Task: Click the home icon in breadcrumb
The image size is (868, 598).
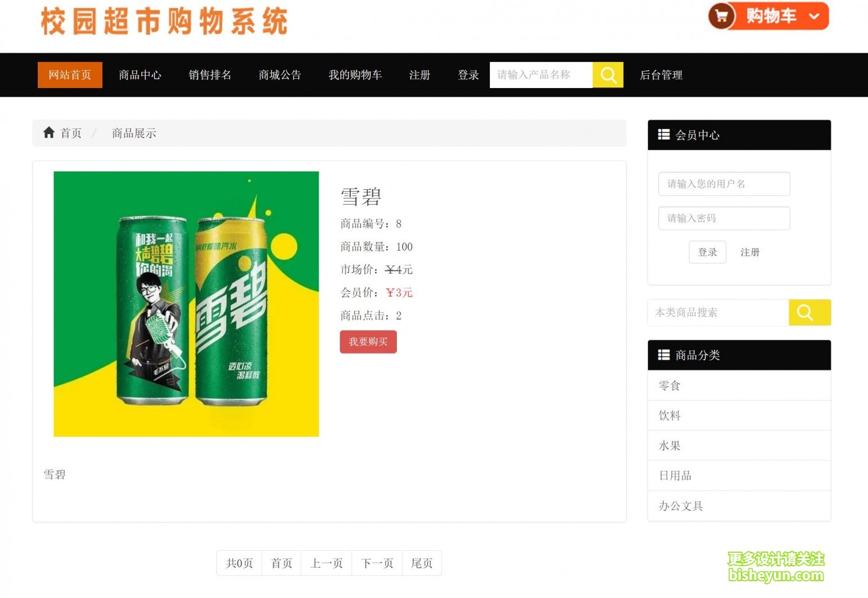Action: tap(49, 132)
